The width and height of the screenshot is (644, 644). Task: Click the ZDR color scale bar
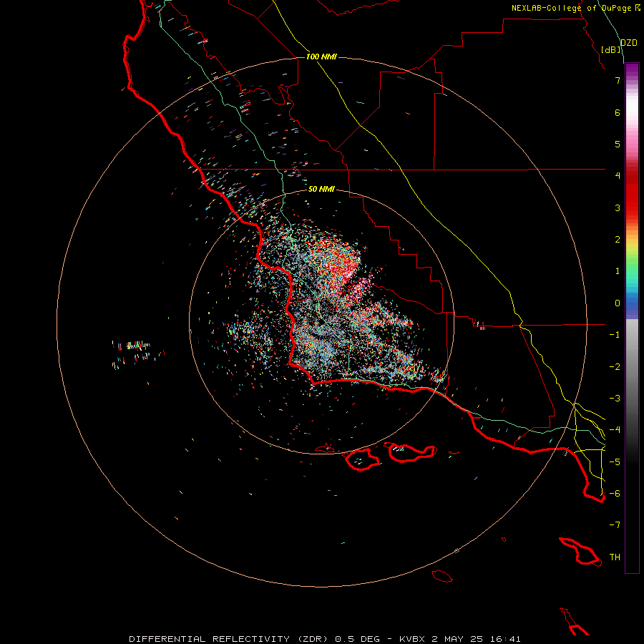[x=632, y=318]
